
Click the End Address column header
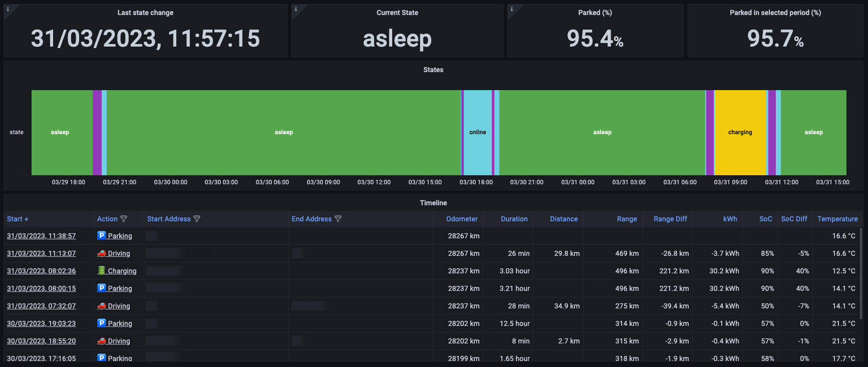tap(312, 219)
